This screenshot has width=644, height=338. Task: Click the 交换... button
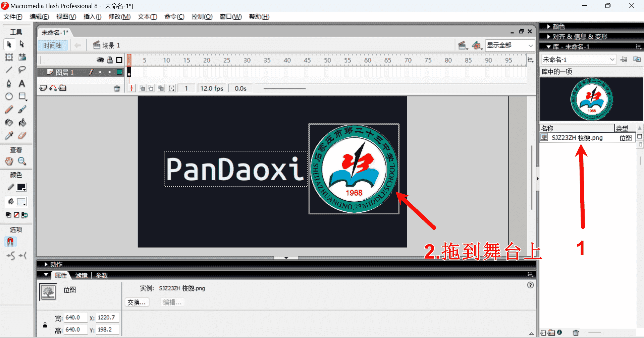137,302
